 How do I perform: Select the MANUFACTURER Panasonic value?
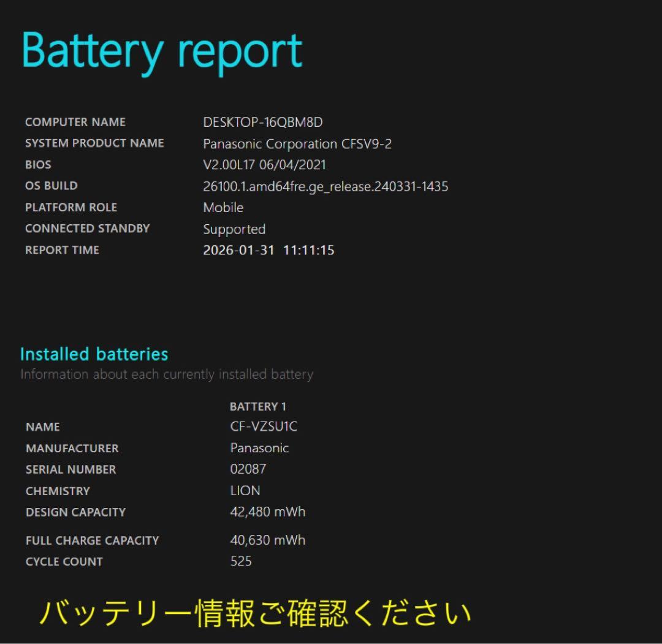click(x=261, y=448)
